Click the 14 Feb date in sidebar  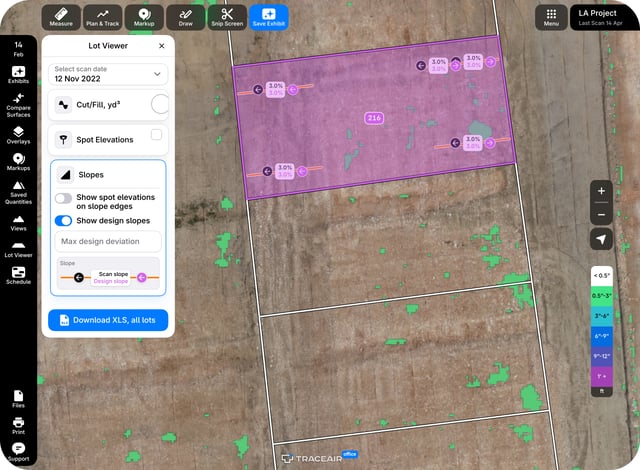[x=18, y=49]
